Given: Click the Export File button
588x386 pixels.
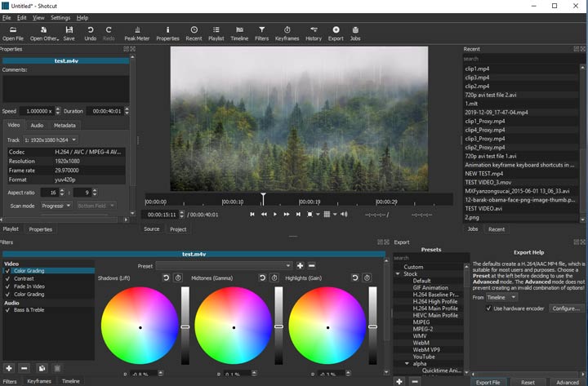Looking at the screenshot, I should (x=489, y=382).
